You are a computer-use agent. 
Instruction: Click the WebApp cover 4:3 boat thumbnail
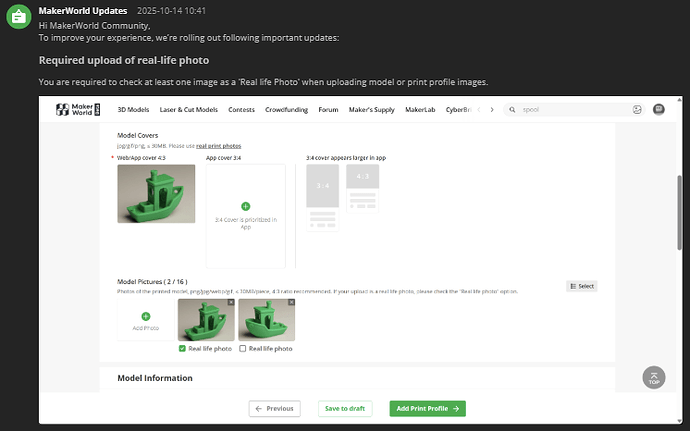(156, 194)
